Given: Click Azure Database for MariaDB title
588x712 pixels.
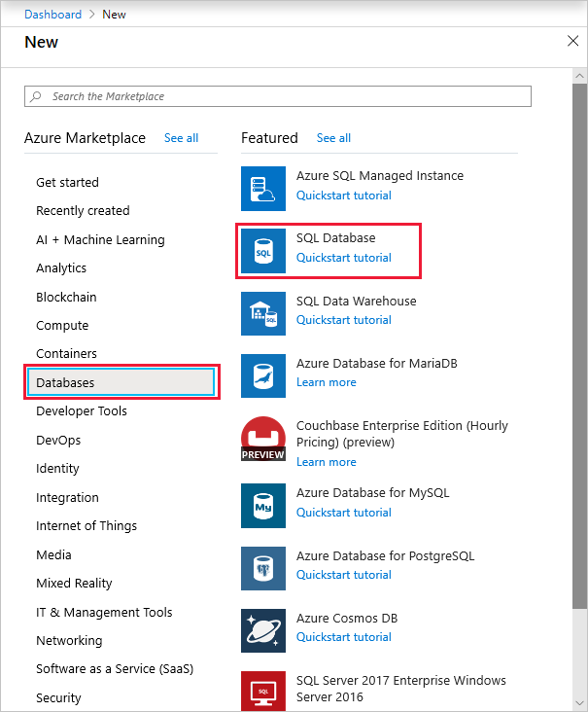Looking at the screenshot, I should (376, 363).
